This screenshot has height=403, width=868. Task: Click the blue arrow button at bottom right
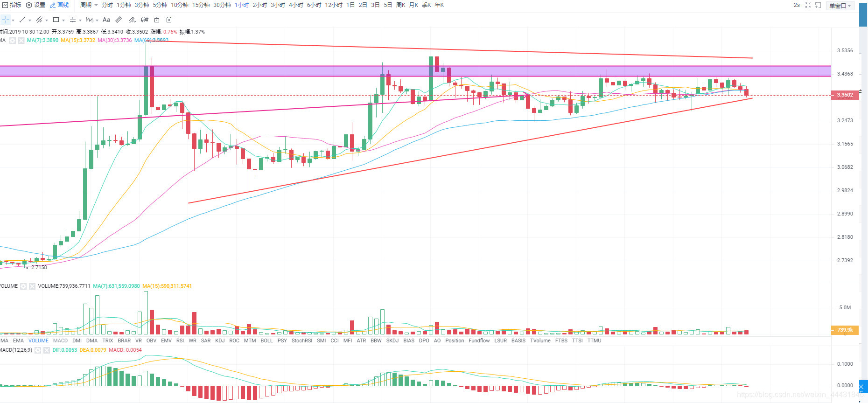(862, 387)
